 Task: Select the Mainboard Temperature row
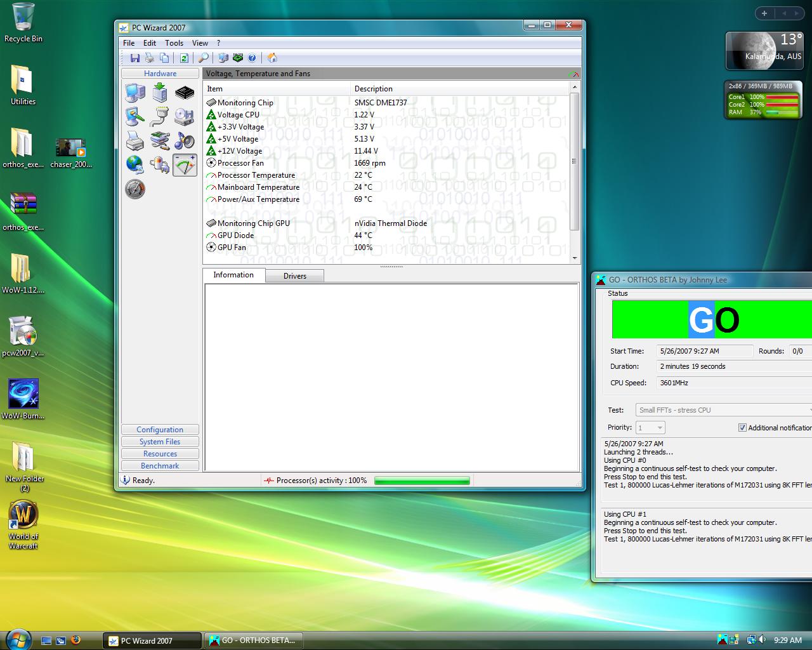(x=387, y=187)
